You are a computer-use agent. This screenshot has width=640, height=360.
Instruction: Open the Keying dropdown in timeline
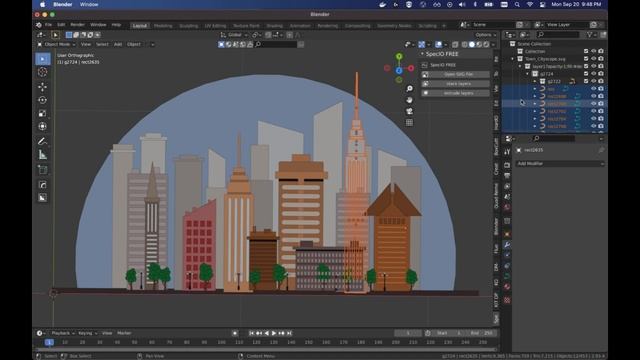pyautogui.click(x=87, y=333)
